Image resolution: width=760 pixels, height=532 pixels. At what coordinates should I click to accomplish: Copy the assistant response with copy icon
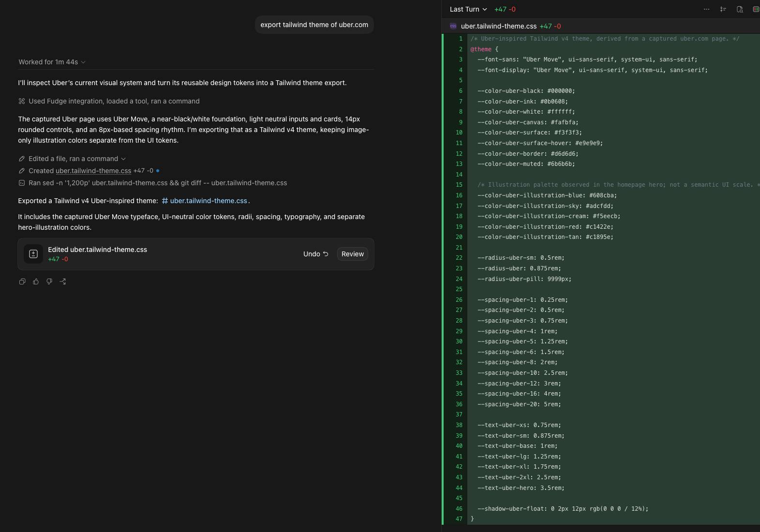[22, 281]
